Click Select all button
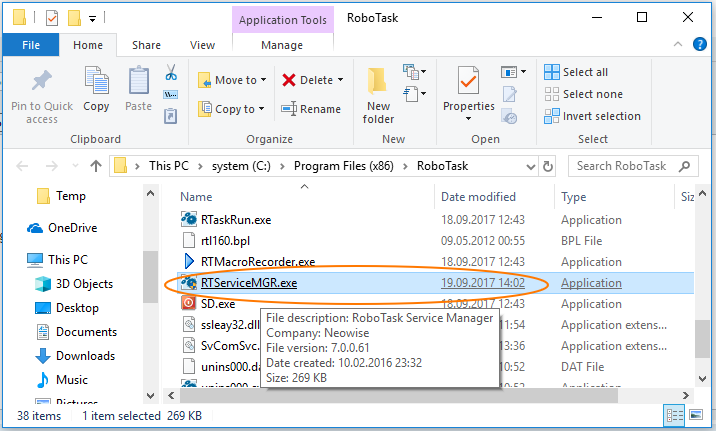716x431 pixels. click(576, 72)
